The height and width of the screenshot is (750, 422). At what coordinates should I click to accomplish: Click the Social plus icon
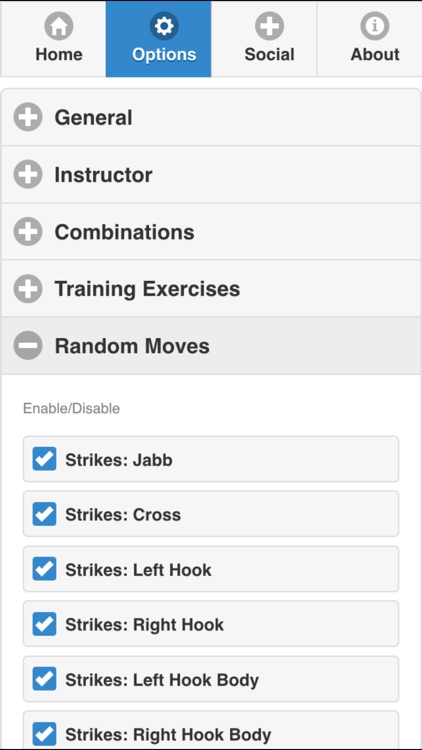tap(269, 26)
